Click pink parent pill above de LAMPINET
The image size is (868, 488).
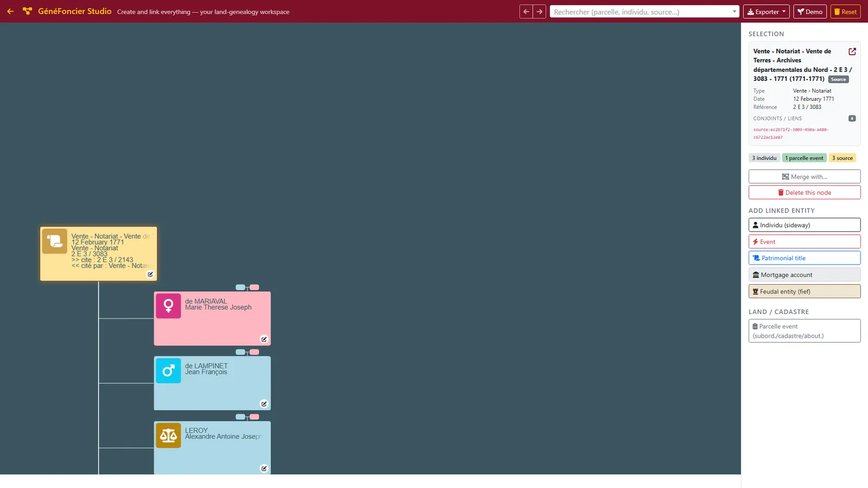coord(254,352)
